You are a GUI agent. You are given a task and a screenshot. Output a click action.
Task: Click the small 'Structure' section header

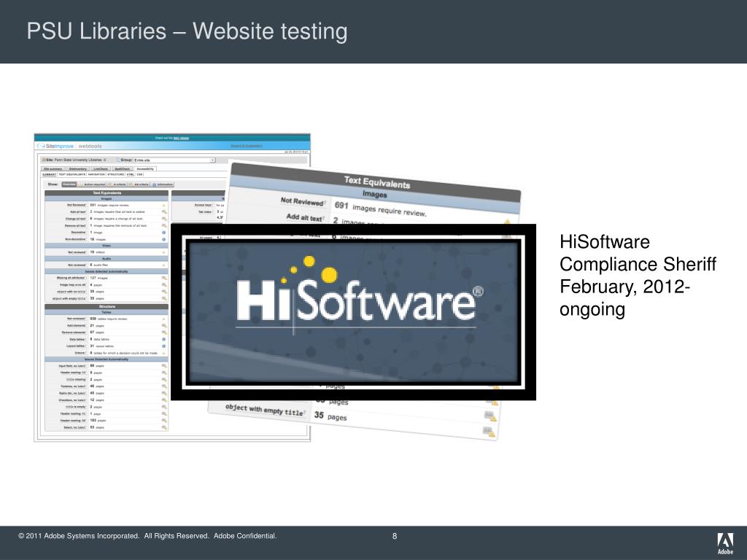click(107, 307)
